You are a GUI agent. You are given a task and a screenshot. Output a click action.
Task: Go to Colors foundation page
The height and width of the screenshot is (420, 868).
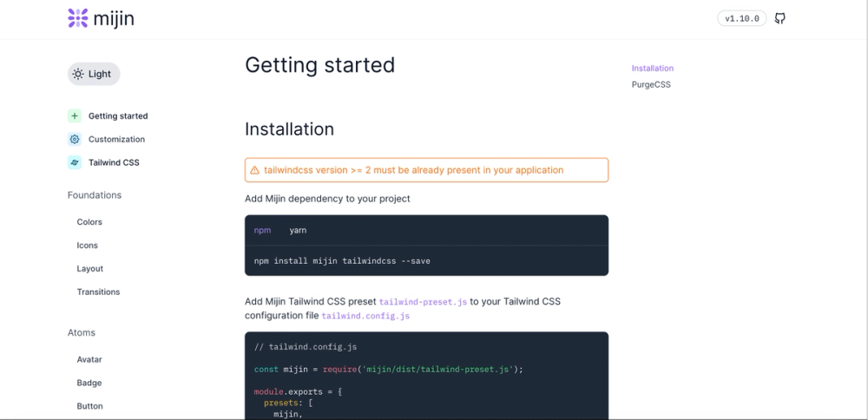click(89, 222)
